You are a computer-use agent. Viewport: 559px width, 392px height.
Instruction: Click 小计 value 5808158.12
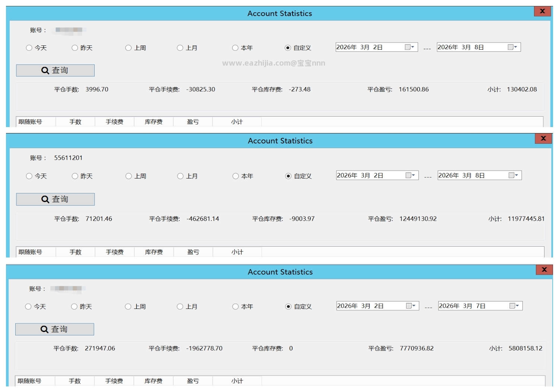point(525,348)
